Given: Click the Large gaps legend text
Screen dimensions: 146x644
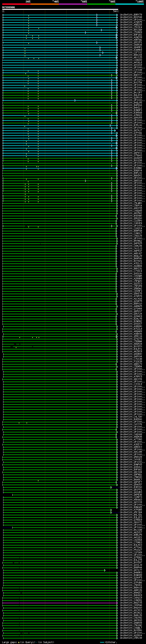Looking at the screenshot, I should 28,642.
